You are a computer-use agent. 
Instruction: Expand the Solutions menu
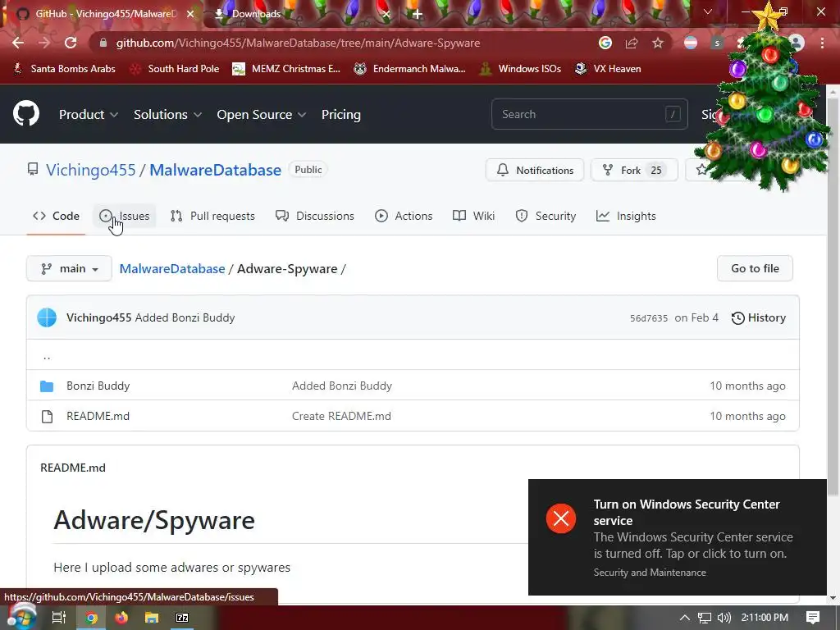167,115
